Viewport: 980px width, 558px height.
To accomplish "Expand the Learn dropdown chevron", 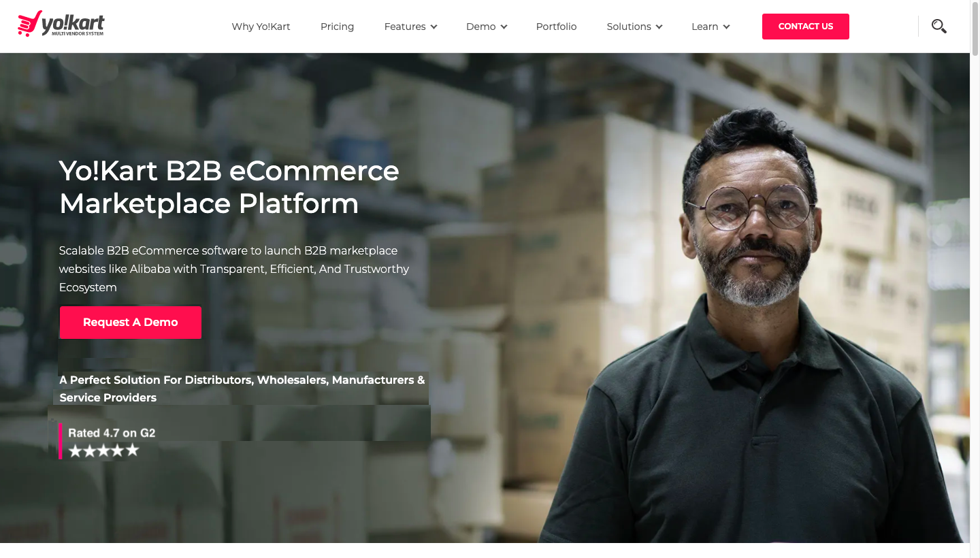I will pos(726,27).
